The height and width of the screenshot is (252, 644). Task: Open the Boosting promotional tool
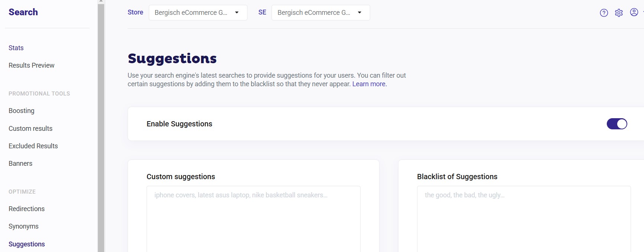point(21,111)
